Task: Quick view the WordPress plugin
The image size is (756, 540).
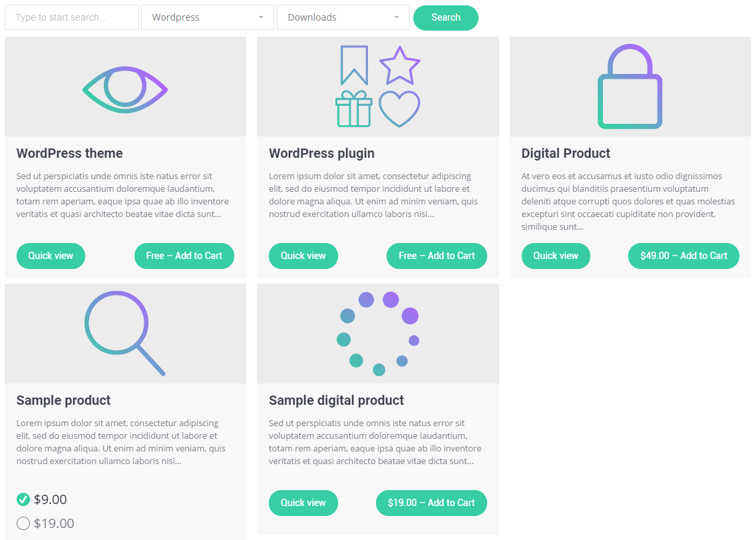Action: [x=303, y=256]
